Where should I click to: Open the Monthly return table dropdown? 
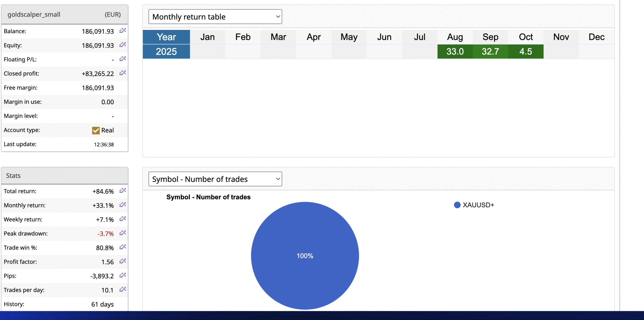(x=215, y=17)
